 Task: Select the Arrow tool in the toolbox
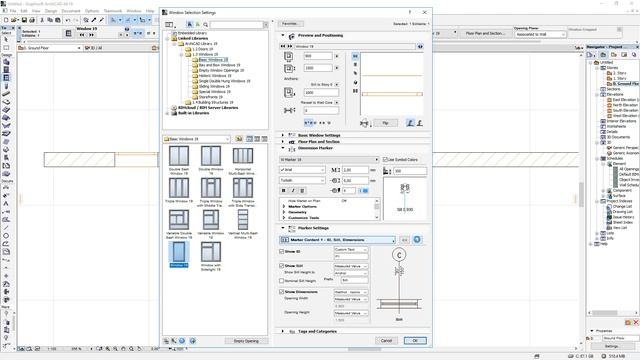6,40
